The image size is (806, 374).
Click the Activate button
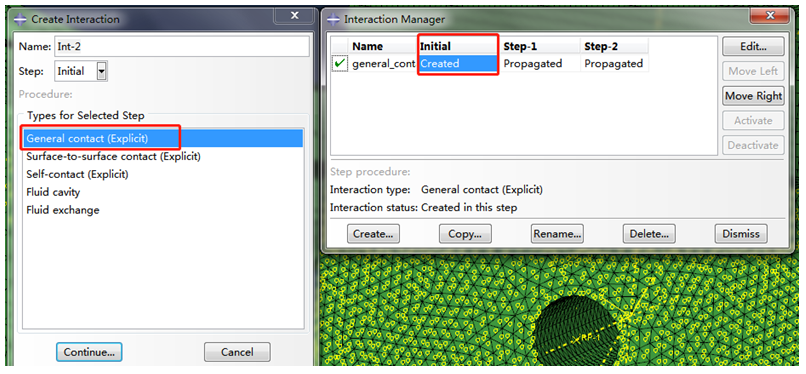tap(753, 121)
